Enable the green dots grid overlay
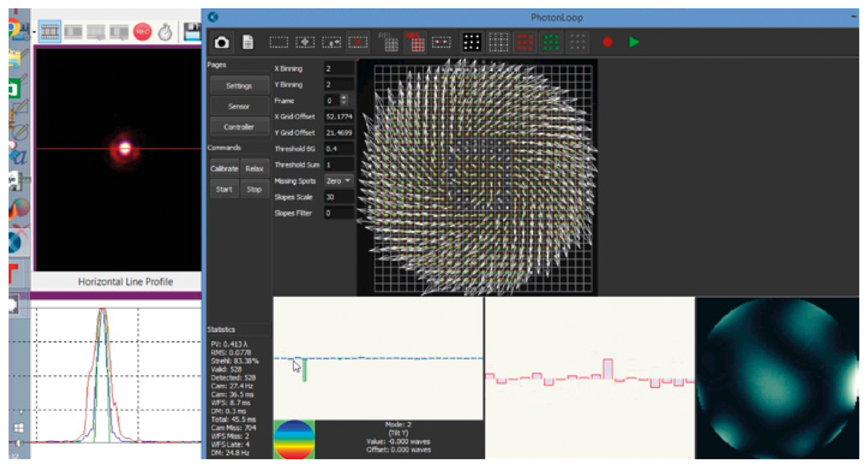The width and height of the screenshot is (868, 467). 551,43
